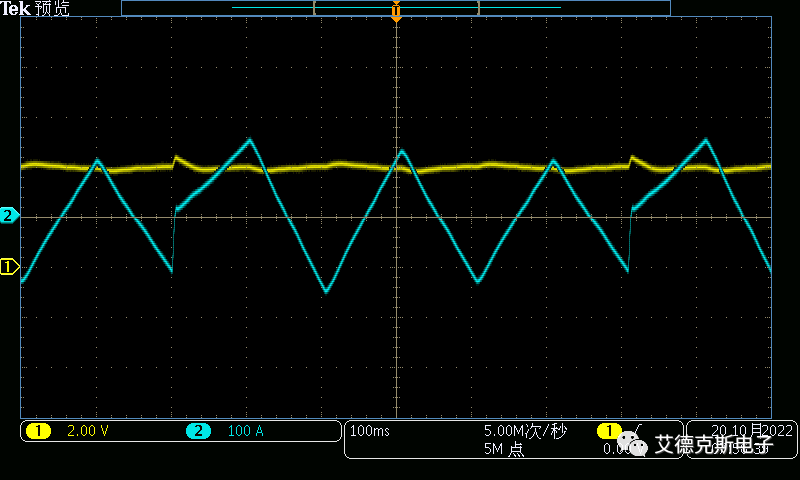
Task: Click the 5M points record length readout
Action: point(503,449)
